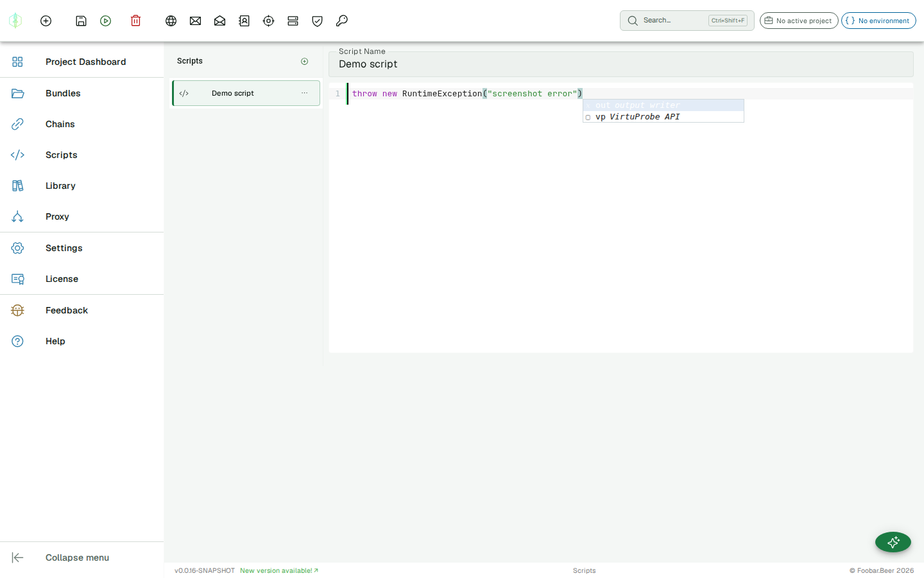Collapse the sidebar menu
Image resolution: width=924 pixels, height=578 pixels.
tap(81, 557)
